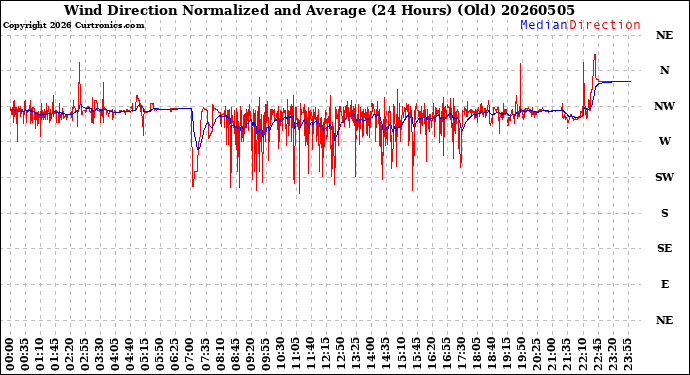Viewport: 690px width, 375px height.
Task: Click the 05:50 time axis label
Action: coord(160,354)
